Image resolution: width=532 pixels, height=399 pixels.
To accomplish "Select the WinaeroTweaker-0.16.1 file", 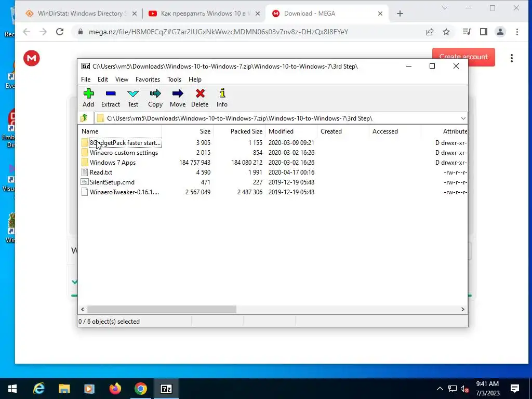I will [x=121, y=192].
